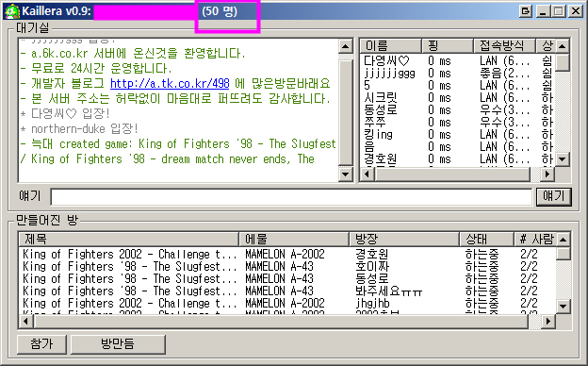The width and height of the screenshot is (588, 366).
Task: Click the chat log scroll down arrow
Action: click(345, 174)
